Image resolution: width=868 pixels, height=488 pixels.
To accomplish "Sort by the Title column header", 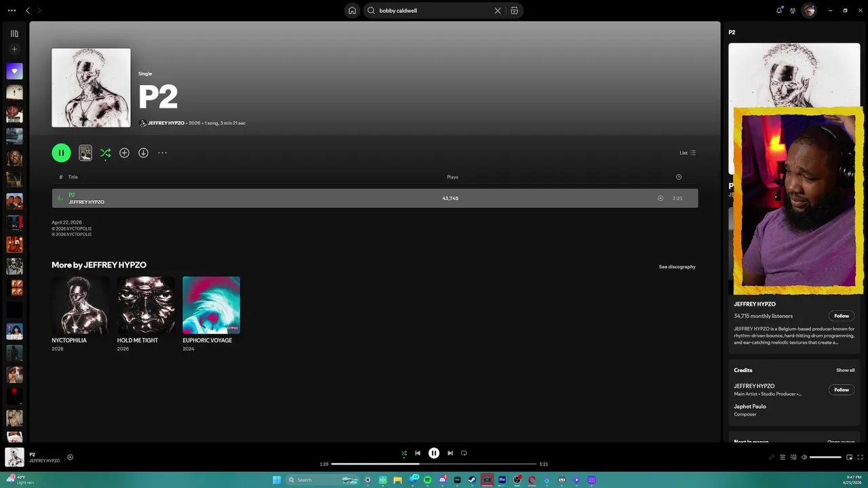I will 73,177.
